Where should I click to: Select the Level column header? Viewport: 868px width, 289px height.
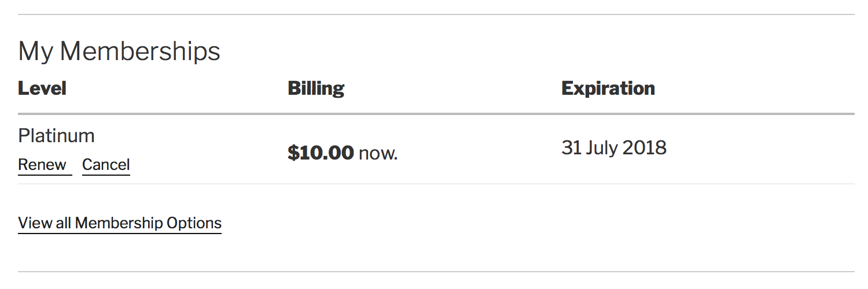click(42, 88)
